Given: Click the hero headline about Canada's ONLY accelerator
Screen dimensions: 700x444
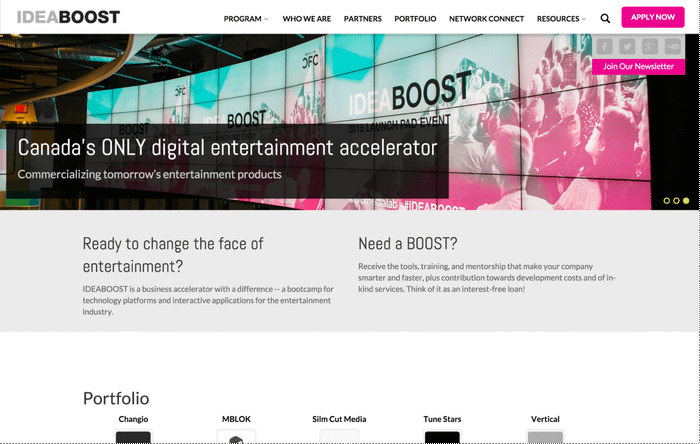Looking at the screenshot, I should tap(227, 148).
